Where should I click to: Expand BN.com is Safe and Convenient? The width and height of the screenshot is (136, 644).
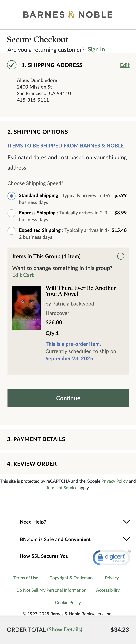(x=127, y=539)
